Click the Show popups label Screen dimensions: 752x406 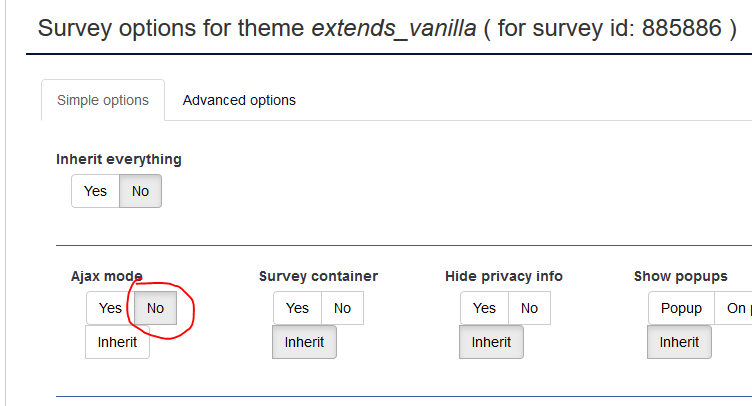tap(680, 276)
